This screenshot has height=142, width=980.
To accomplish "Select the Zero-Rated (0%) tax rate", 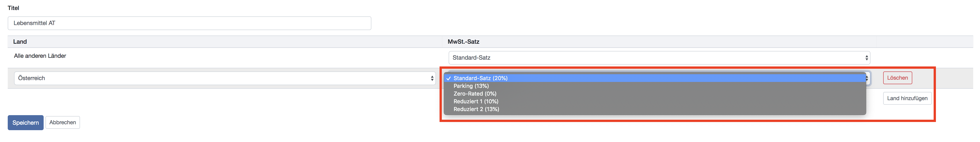I will pyautogui.click(x=475, y=94).
